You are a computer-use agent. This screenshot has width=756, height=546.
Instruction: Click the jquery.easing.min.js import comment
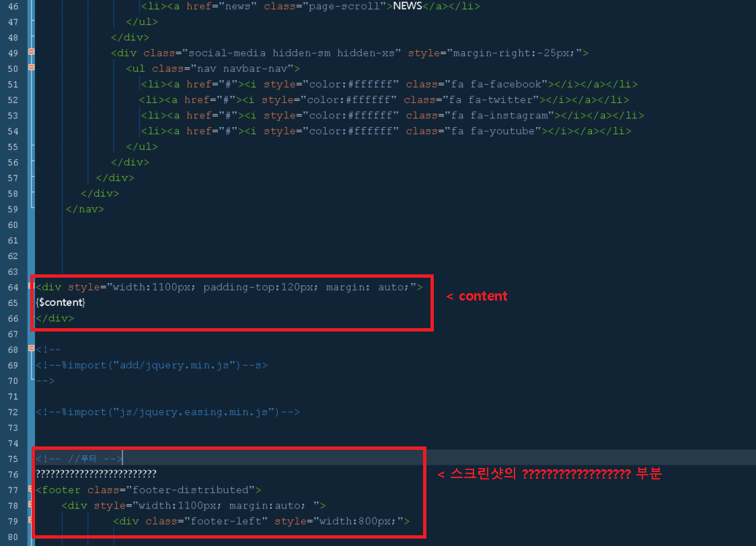[x=168, y=412]
